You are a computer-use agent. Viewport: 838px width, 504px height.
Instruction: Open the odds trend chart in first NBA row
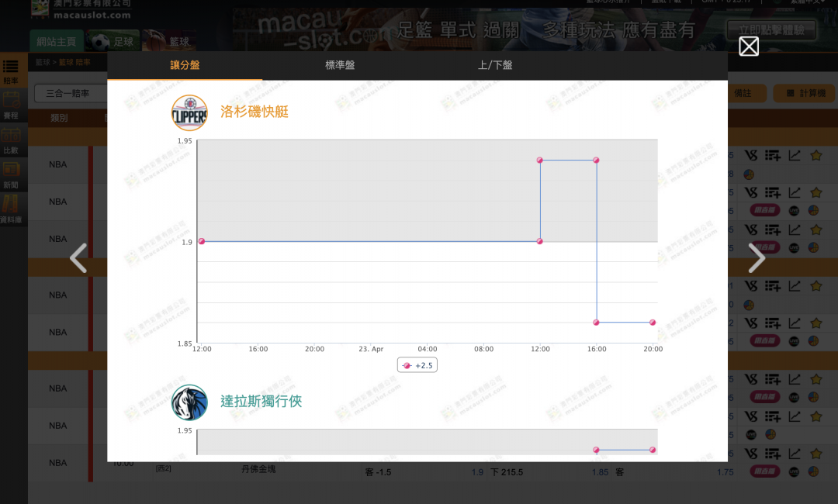pos(795,155)
